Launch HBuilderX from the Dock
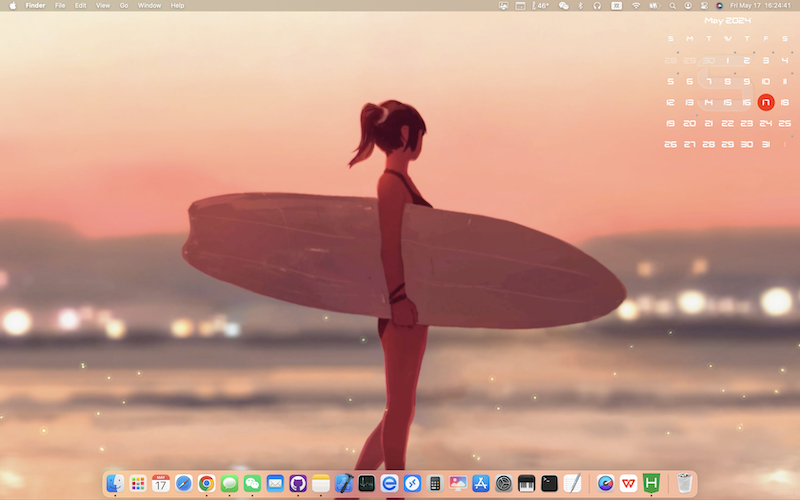800x500 pixels. tap(652, 483)
